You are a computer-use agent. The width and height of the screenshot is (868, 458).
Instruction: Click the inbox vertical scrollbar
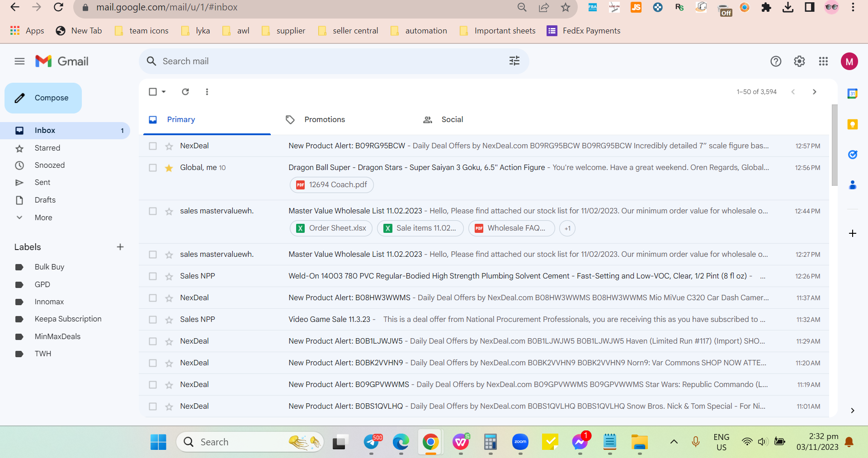coord(835,145)
